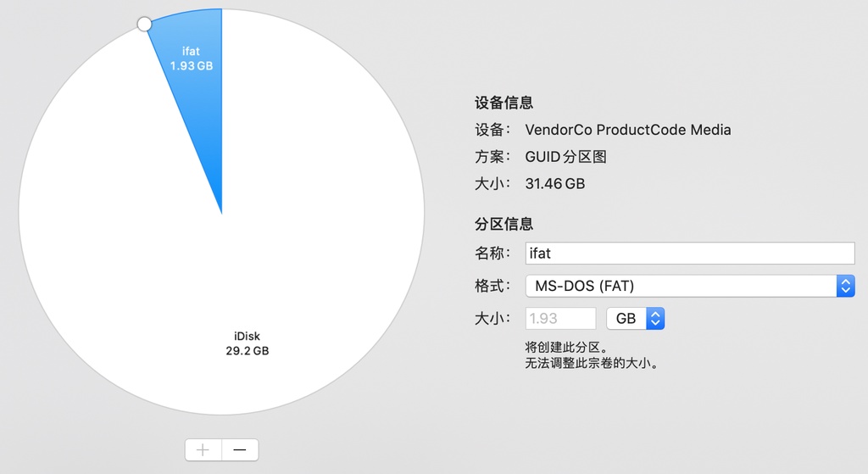Click the ifat 1.93 GB label

coord(192,59)
